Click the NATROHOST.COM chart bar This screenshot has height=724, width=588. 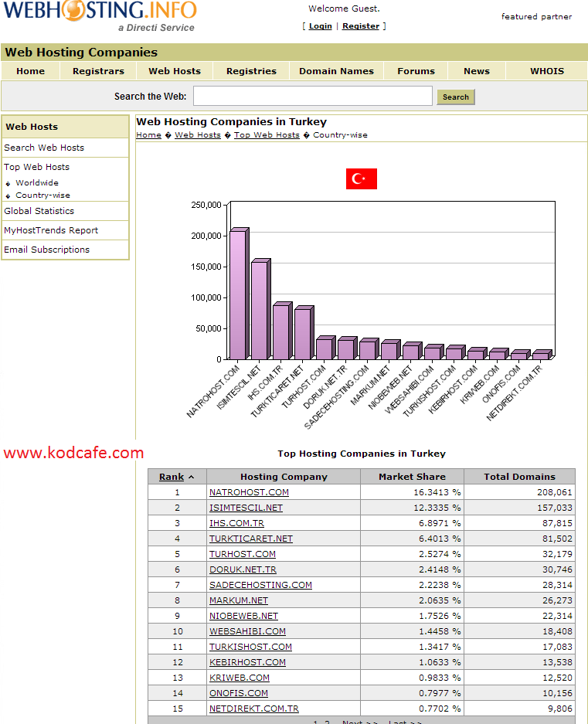click(239, 294)
